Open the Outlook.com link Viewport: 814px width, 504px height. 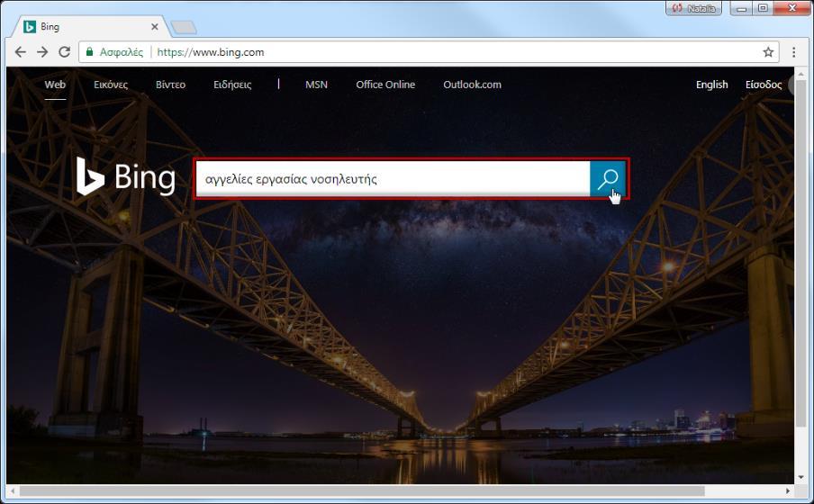tap(472, 85)
